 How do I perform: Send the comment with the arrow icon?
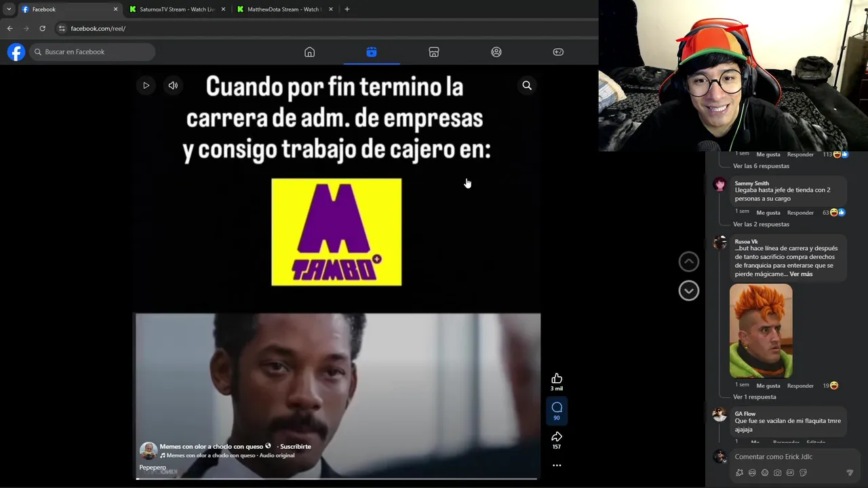click(x=850, y=472)
